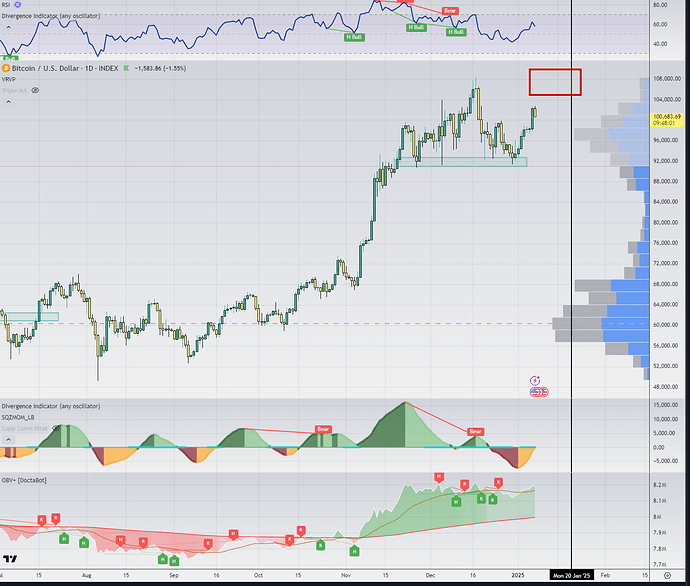Select the SQZMOM_LB indicator label
The image size is (690, 586).
[18, 417]
